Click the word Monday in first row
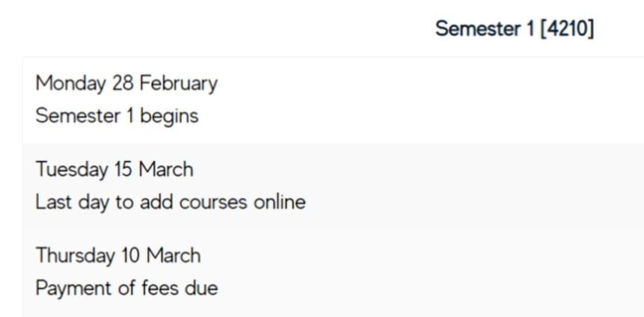This screenshot has height=317, width=644. tap(70, 84)
